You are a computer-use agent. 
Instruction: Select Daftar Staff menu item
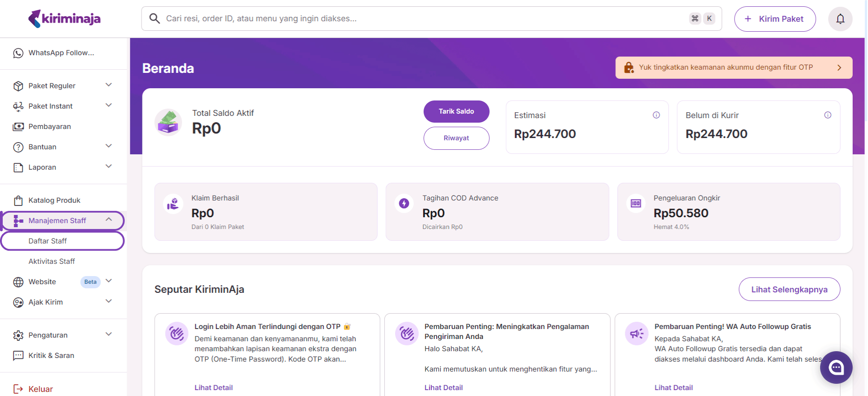click(47, 241)
